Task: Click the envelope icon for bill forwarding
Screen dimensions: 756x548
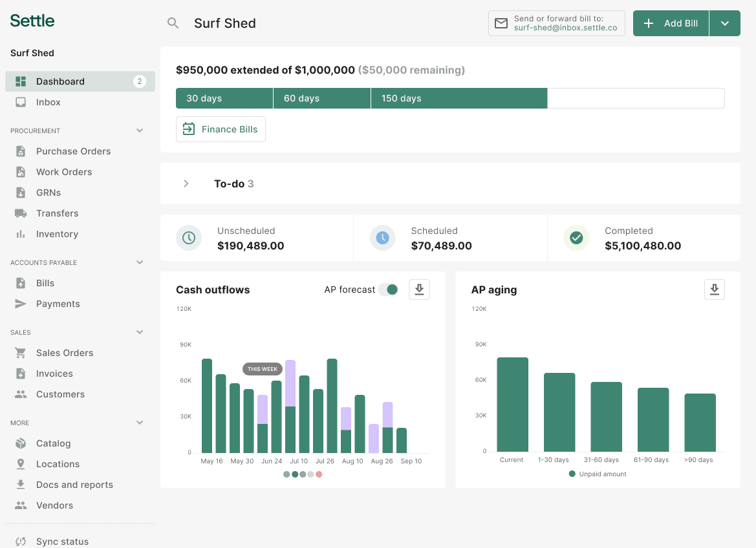Action: point(501,23)
